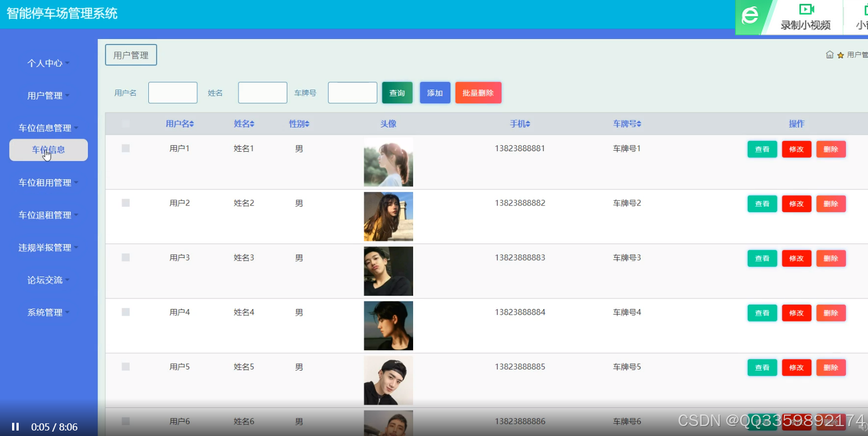Viewport: 868px width, 436px height.
Task: Click the 智能停车场管理系统 title
Action: tap(62, 13)
